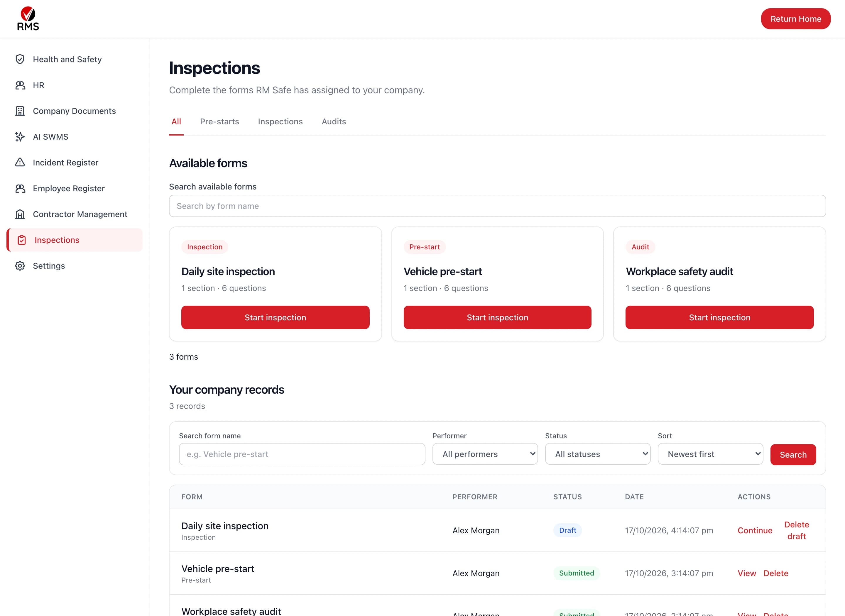Viewport: 845px width, 616px height.
Task: Switch to the Audits tab
Action: 334,121
